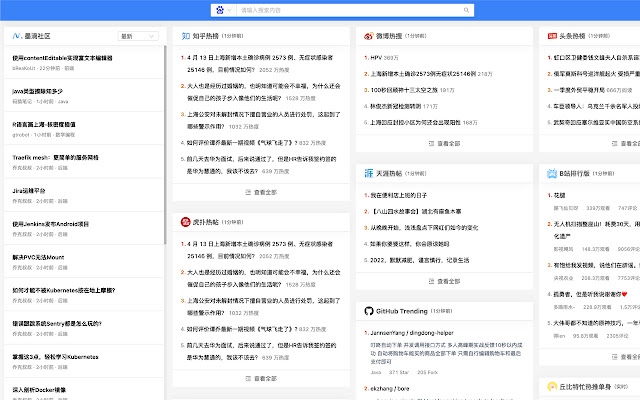Image resolution: width=640 pixels, height=400 pixels.
Task: Click 查看全部 in the 天涯热帖 card
Action: click(x=449, y=281)
